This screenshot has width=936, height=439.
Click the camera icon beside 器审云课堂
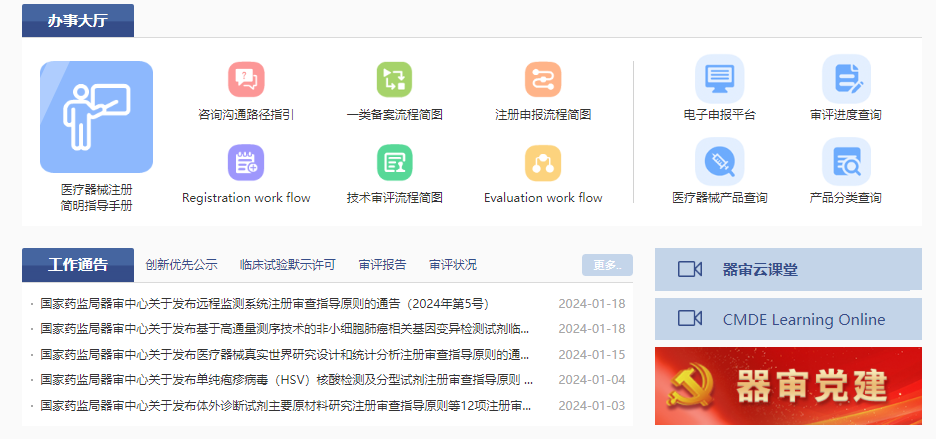click(689, 269)
